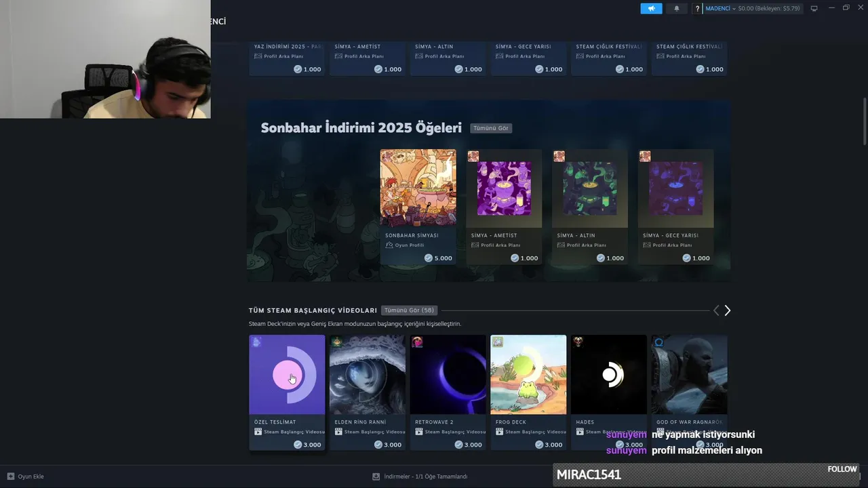Click game badge icon on Retrowave 2 card
Screen dimensions: 868x488
(417, 342)
